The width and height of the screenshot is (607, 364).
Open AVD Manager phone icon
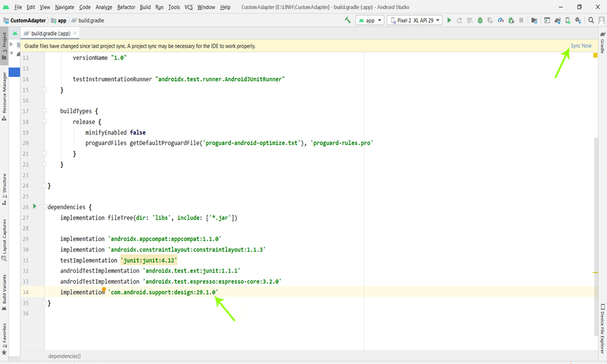(x=568, y=21)
